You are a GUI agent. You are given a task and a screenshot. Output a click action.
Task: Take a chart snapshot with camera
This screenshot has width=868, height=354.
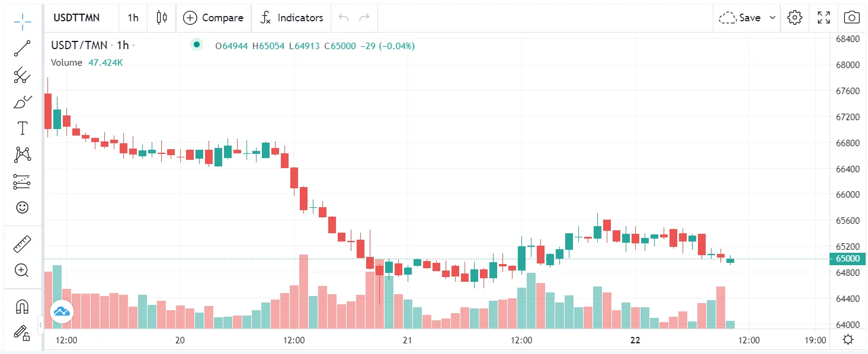[x=851, y=18]
